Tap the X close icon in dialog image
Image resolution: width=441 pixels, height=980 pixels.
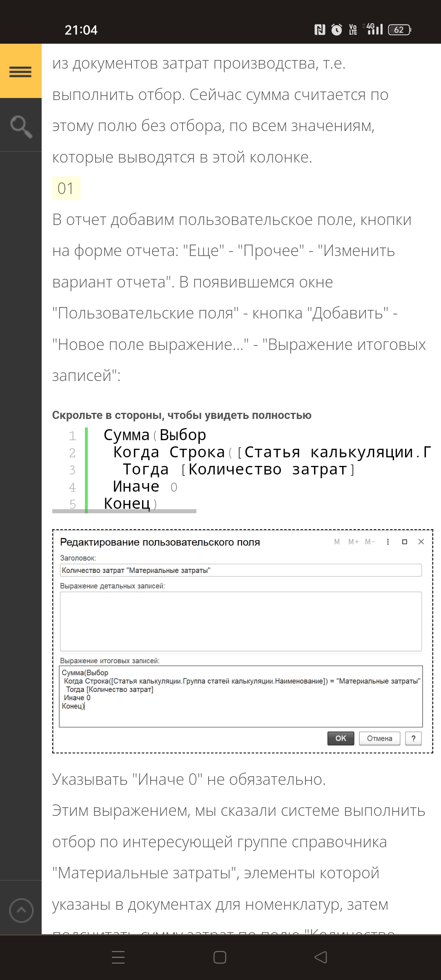click(421, 542)
